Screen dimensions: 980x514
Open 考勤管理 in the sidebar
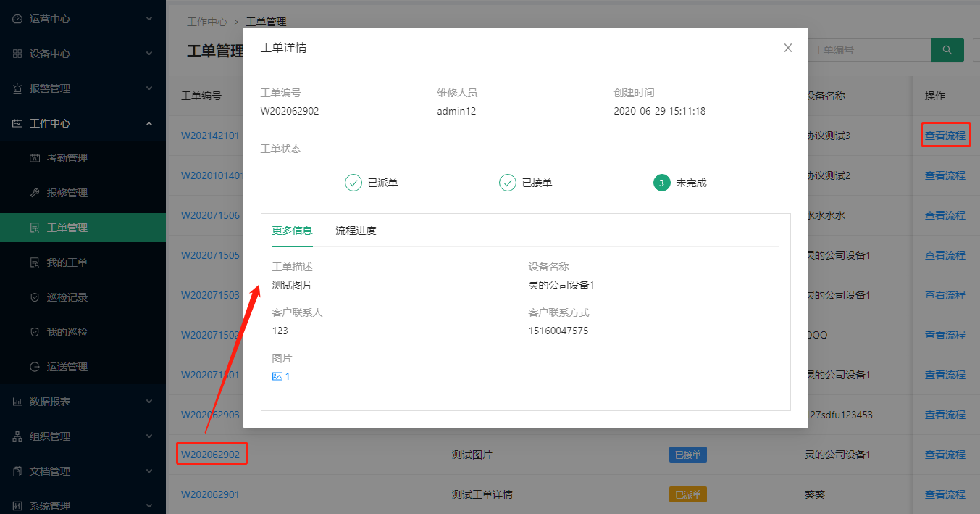point(67,158)
